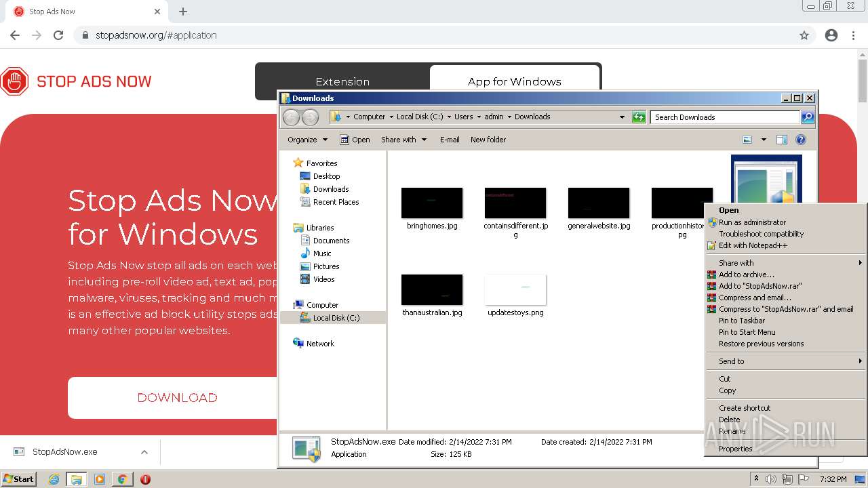Switch to the App for Windows tab

[515, 81]
